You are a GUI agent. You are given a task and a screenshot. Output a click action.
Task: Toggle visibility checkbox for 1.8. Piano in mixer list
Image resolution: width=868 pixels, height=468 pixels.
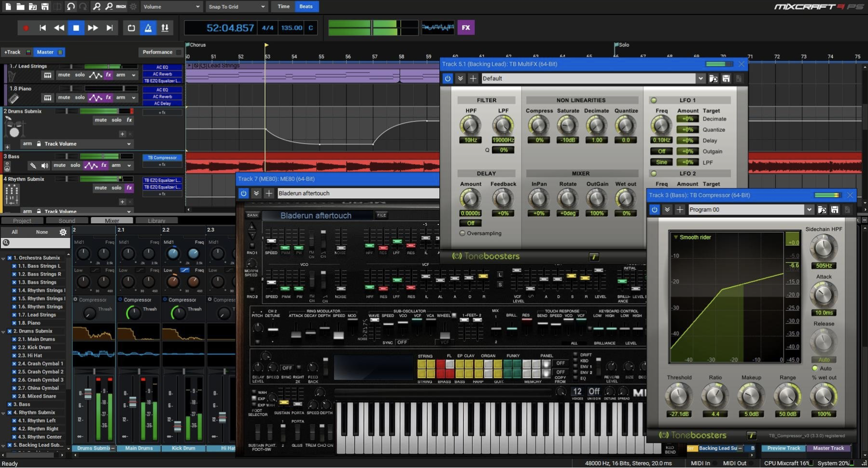[14, 323]
